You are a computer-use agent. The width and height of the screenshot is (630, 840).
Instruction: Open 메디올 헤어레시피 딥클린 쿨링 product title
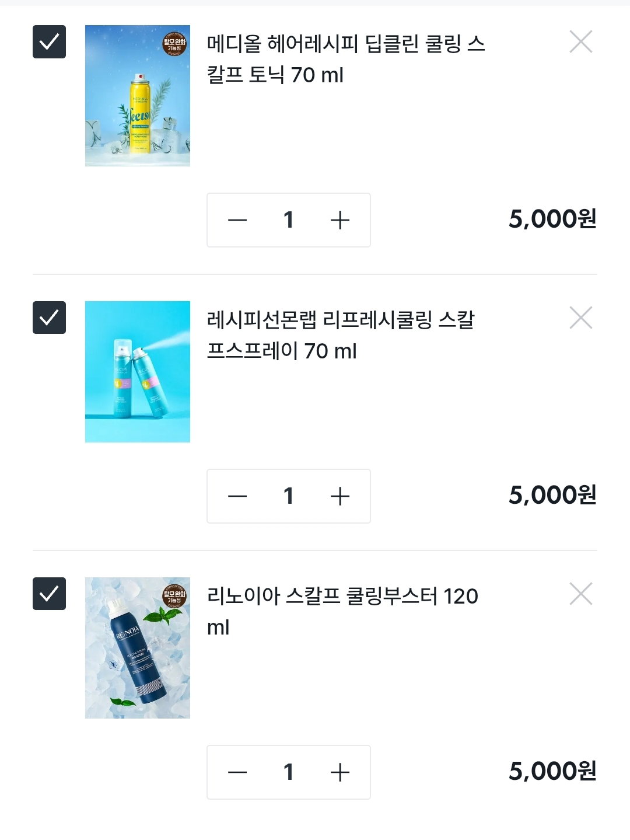pos(346,60)
